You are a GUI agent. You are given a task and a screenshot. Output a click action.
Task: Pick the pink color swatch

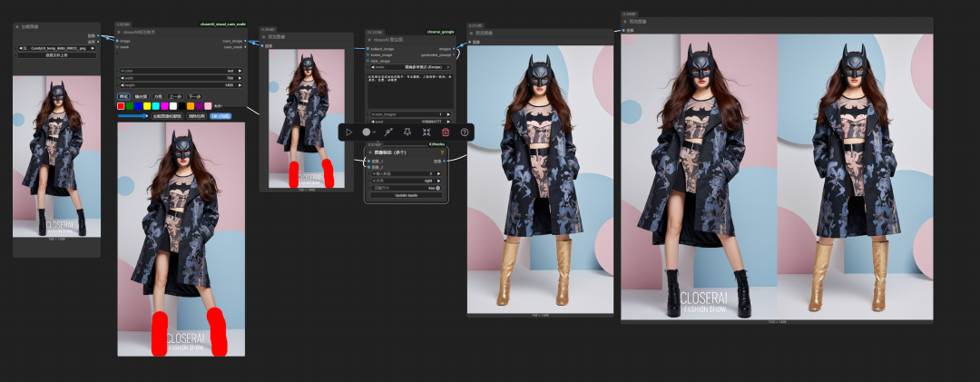point(208,106)
